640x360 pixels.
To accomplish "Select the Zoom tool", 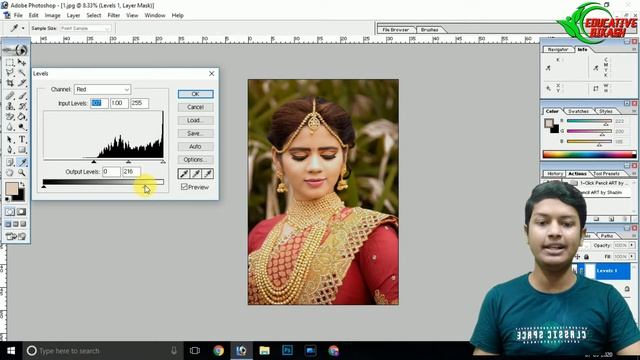I will (x=22, y=173).
